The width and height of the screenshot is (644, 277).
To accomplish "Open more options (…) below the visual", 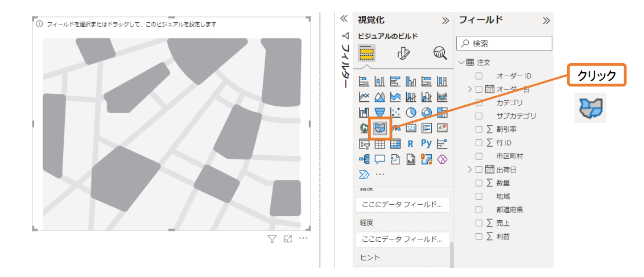I will (x=303, y=239).
